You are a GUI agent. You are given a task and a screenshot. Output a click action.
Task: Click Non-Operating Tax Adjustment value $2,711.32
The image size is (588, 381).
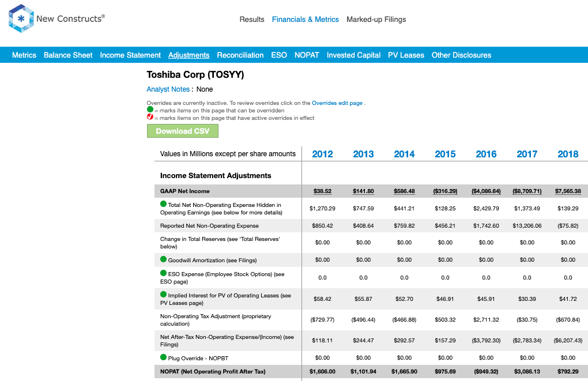click(x=486, y=320)
